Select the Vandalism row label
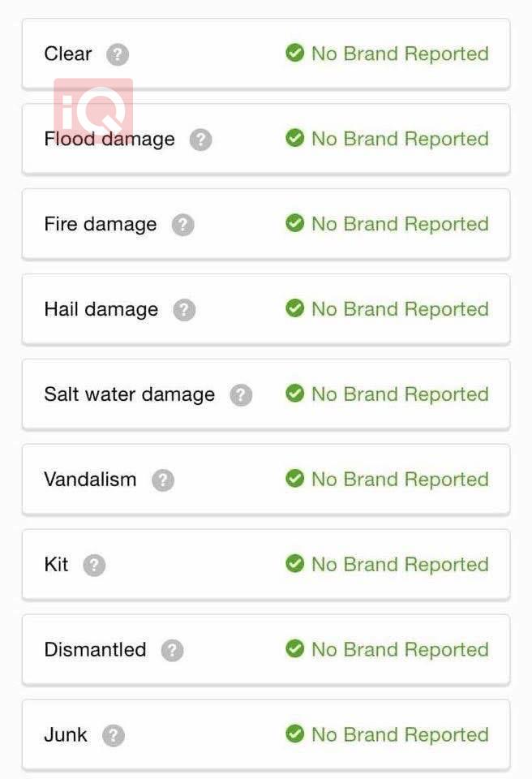This screenshot has height=779, width=532. tap(90, 480)
